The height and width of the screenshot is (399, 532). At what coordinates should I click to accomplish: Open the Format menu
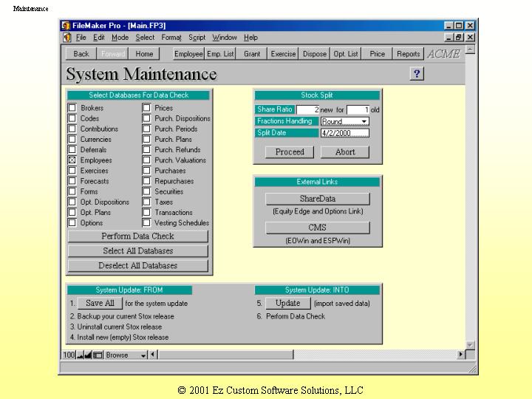point(171,37)
